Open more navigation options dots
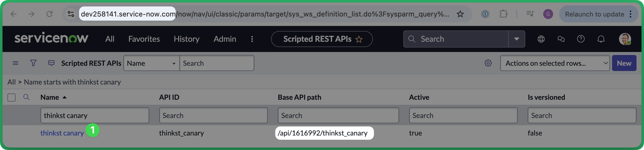Viewport: 644px width, 150px height. [252, 39]
